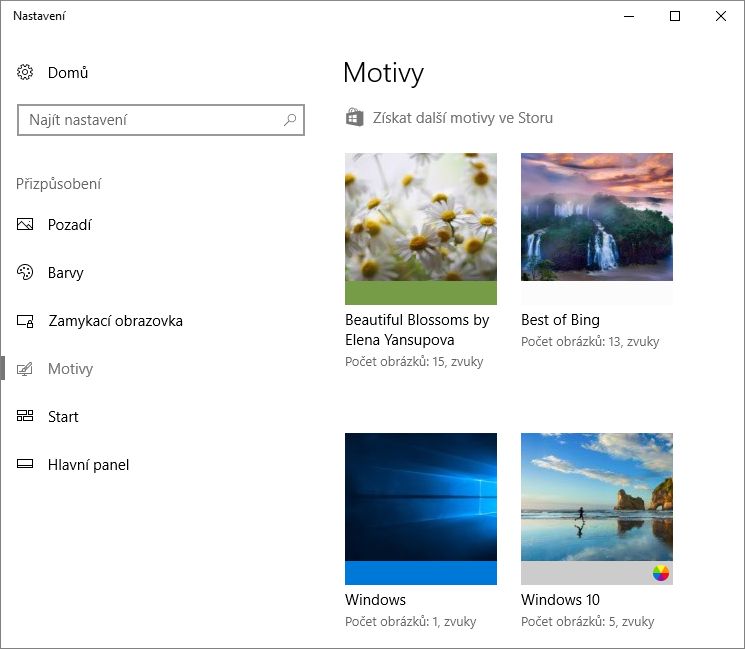Click the blue color bar under Windows theme

tap(420, 573)
